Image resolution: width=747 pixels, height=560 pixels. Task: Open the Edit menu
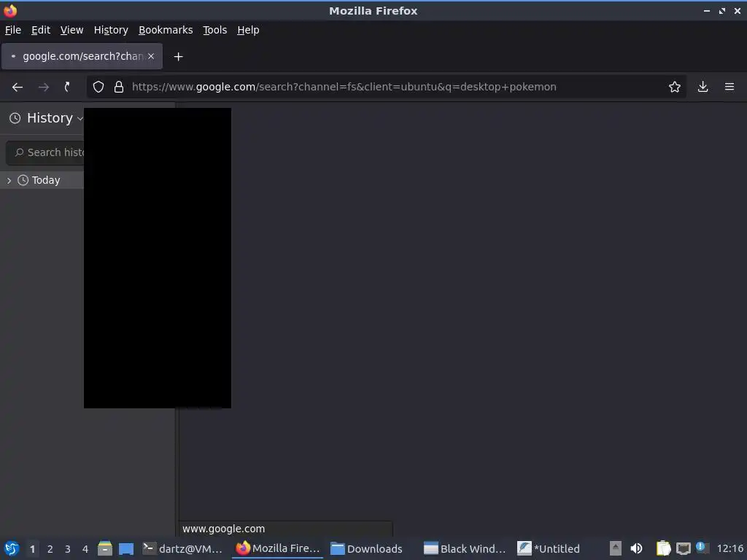(x=41, y=30)
